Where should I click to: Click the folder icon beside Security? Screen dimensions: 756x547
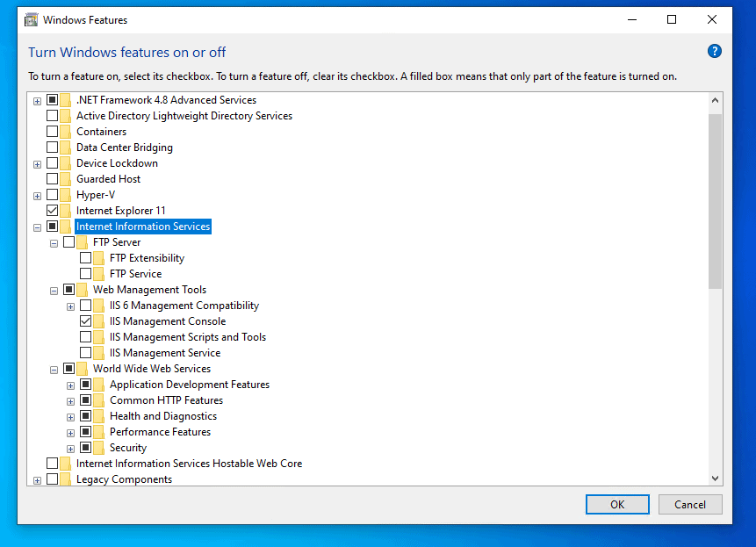98,448
